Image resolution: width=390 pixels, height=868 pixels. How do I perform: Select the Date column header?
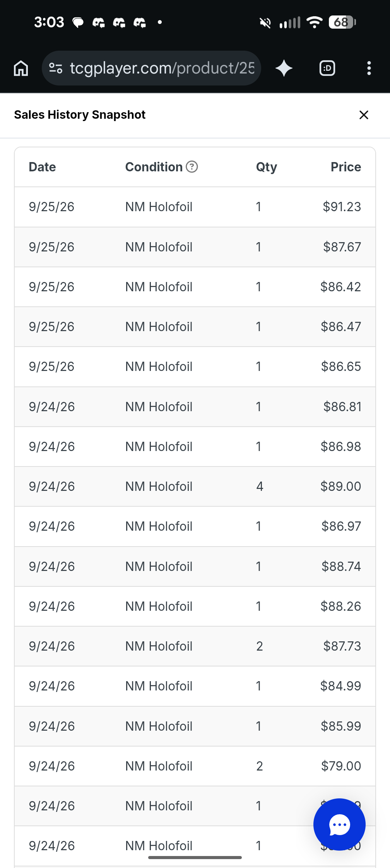point(43,167)
